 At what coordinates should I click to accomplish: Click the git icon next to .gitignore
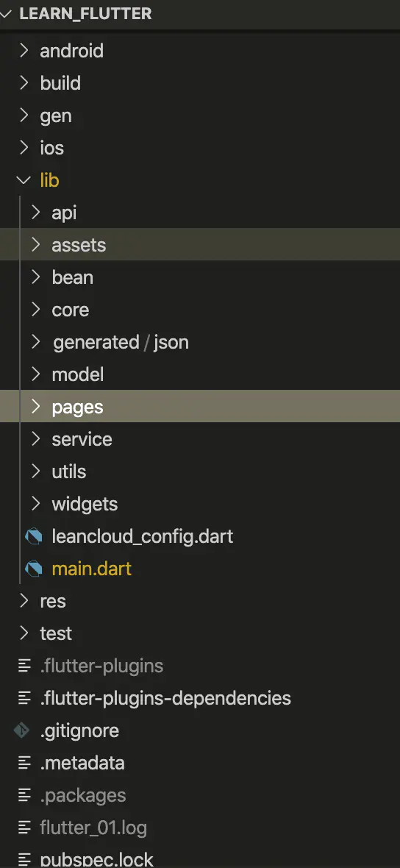coord(21,730)
